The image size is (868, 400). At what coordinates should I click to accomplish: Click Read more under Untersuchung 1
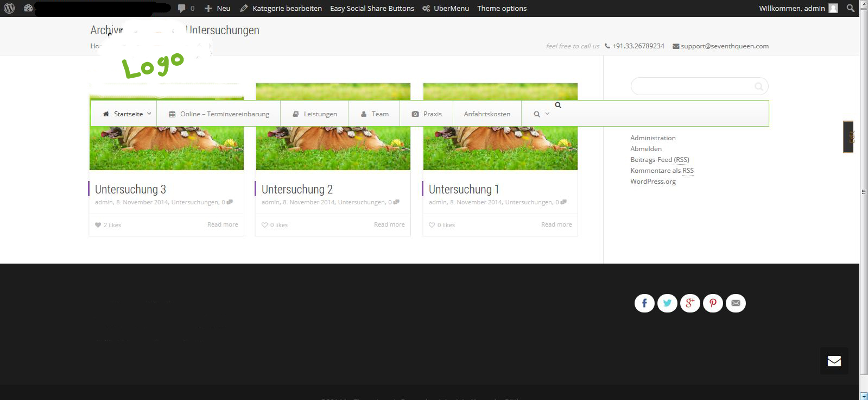coord(556,224)
